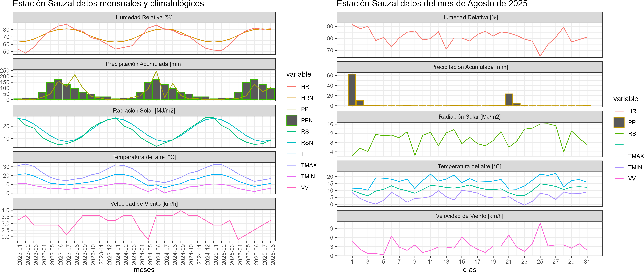Click right Precipitación Acumulada panel header
Image resolution: width=644 pixels, height=272 pixels.
[469, 67]
